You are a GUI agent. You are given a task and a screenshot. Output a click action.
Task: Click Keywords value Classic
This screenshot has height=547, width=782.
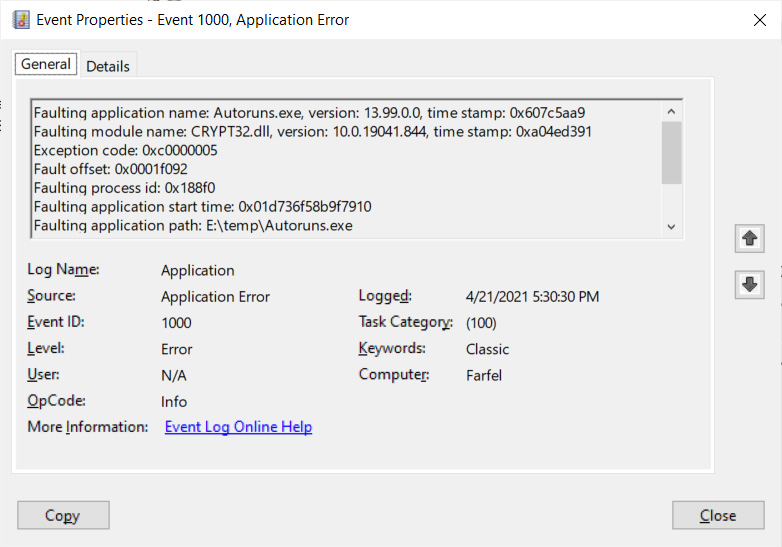pos(487,349)
